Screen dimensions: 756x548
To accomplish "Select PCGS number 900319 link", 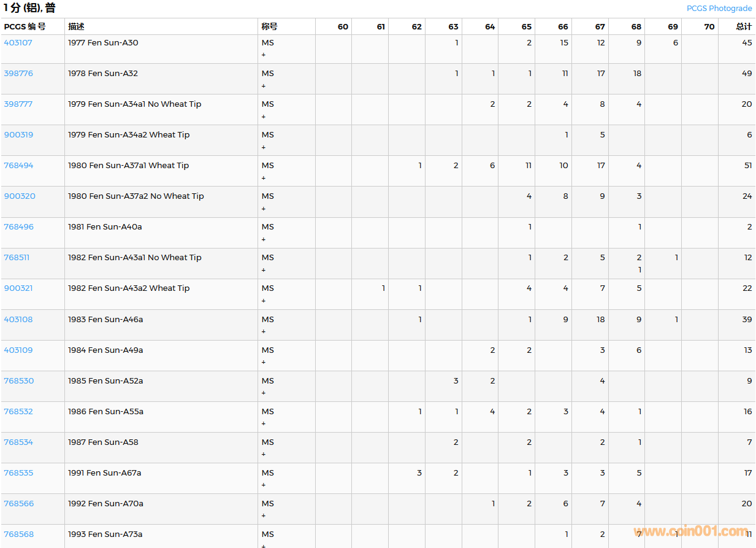I will point(18,135).
